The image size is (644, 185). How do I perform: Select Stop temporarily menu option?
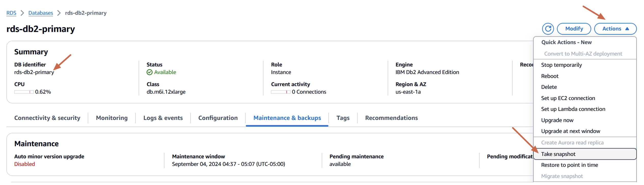[x=561, y=65]
